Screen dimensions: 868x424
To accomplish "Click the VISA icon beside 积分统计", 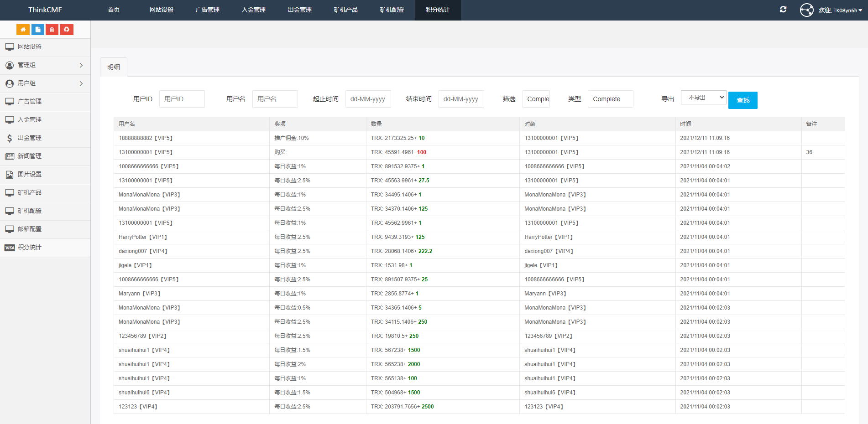I will [10, 248].
